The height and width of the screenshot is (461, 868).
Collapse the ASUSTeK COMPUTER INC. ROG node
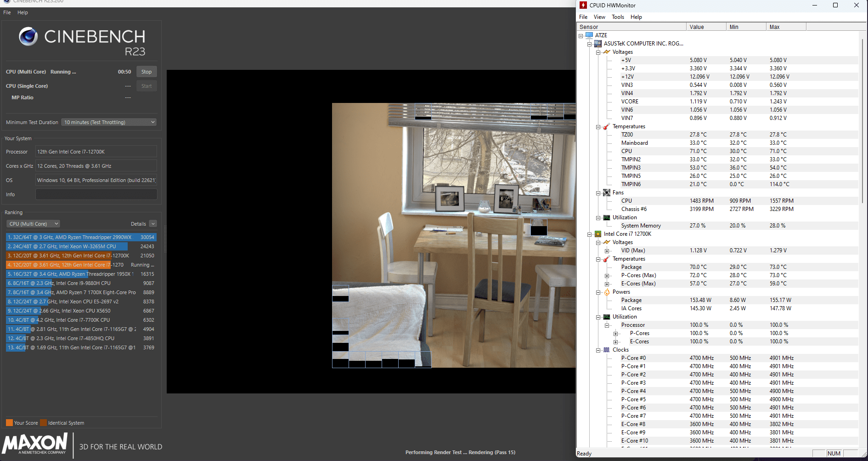click(x=590, y=44)
